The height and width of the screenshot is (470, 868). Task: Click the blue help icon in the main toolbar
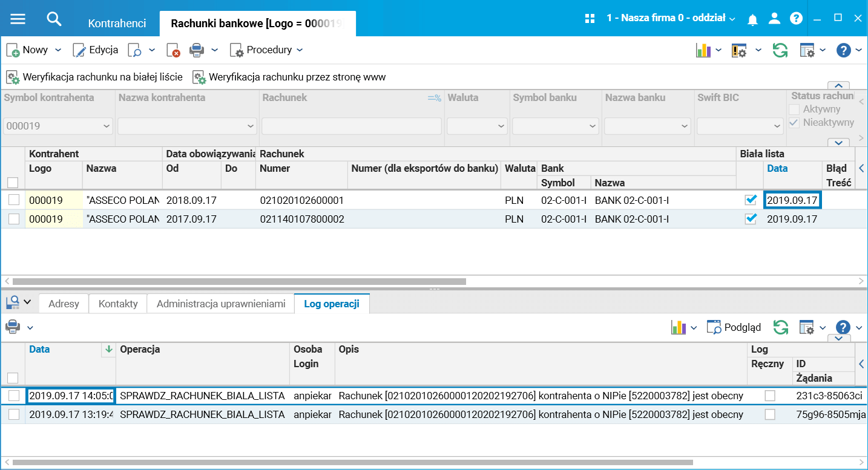tap(844, 51)
